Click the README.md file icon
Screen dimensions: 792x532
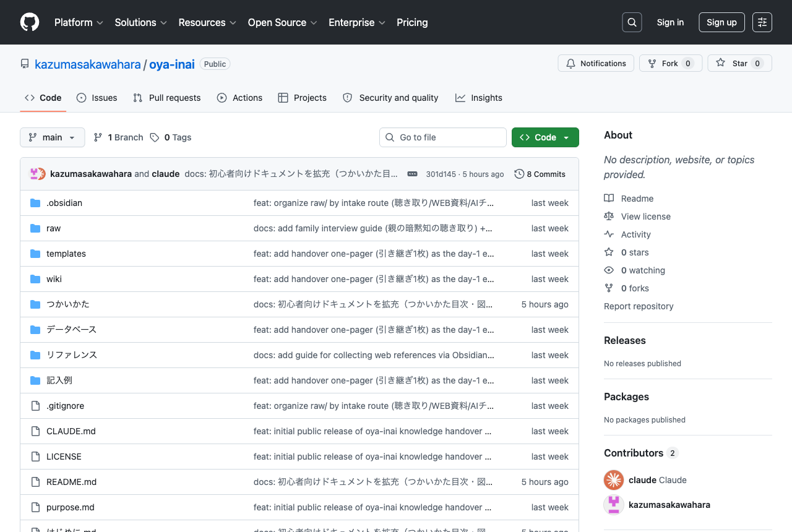pyautogui.click(x=35, y=482)
